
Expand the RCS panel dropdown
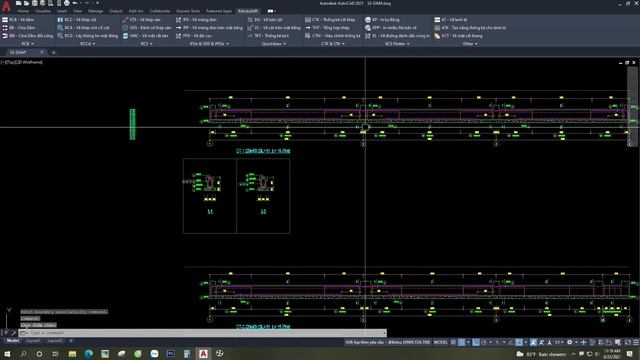coord(147,44)
